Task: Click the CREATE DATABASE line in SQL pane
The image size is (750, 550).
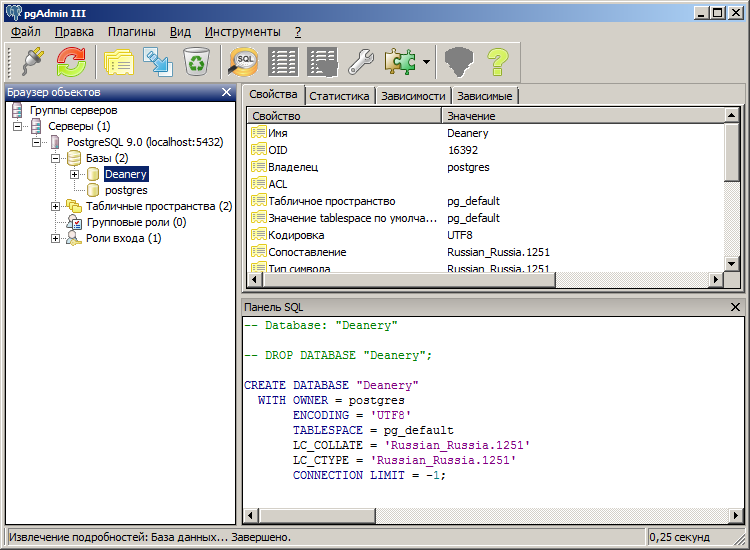Action: pyautogui.click(x=331, y=385)
